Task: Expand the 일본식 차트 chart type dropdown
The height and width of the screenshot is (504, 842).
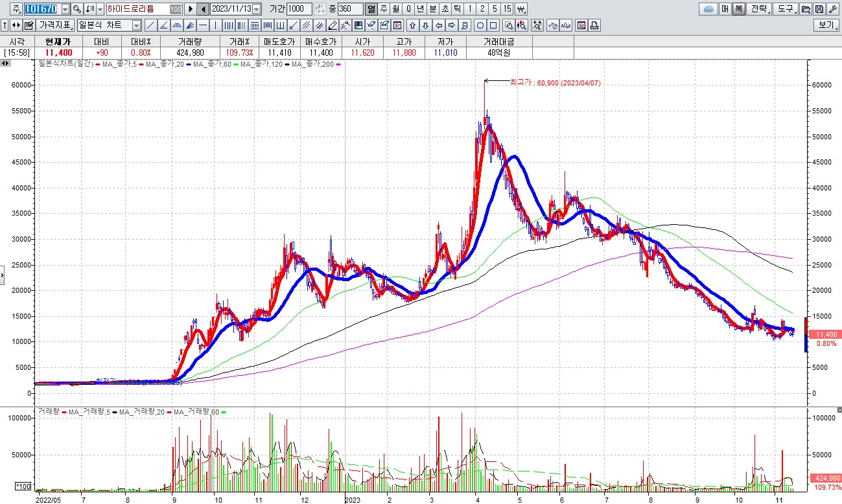Action: tap(136, 25)
